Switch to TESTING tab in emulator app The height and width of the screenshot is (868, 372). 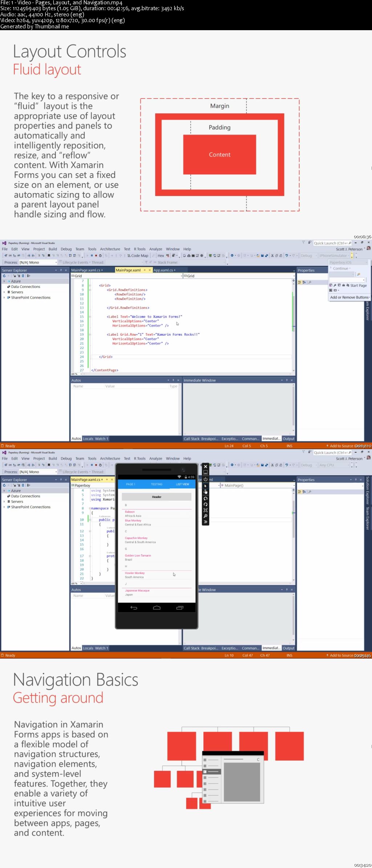[x=157, y=484]
